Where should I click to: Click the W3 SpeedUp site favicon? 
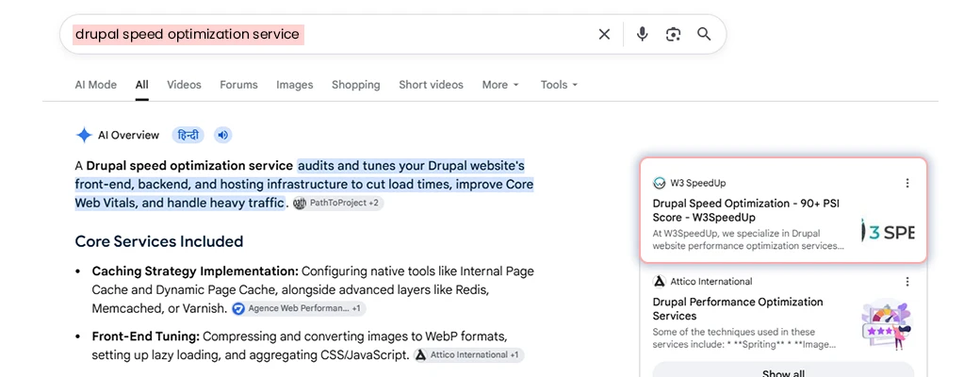point(659,183)
